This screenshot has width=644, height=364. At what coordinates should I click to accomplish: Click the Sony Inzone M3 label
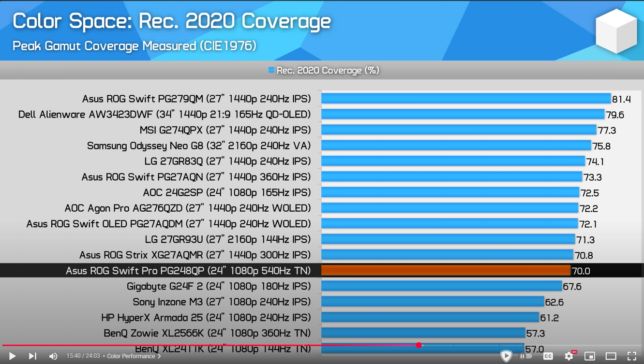pyautogui.click(x=222, y=302)
